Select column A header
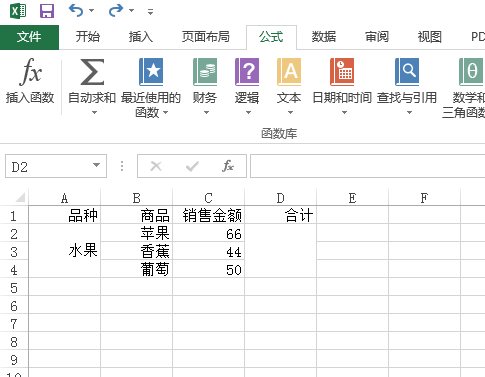Image resolution: width=485 pixels, height=377 pixels. [65, 198]
